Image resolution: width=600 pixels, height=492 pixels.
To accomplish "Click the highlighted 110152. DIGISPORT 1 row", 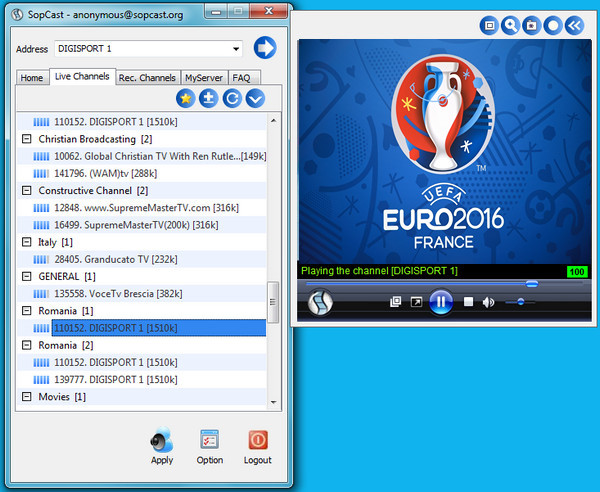I will tap(159, 328).
